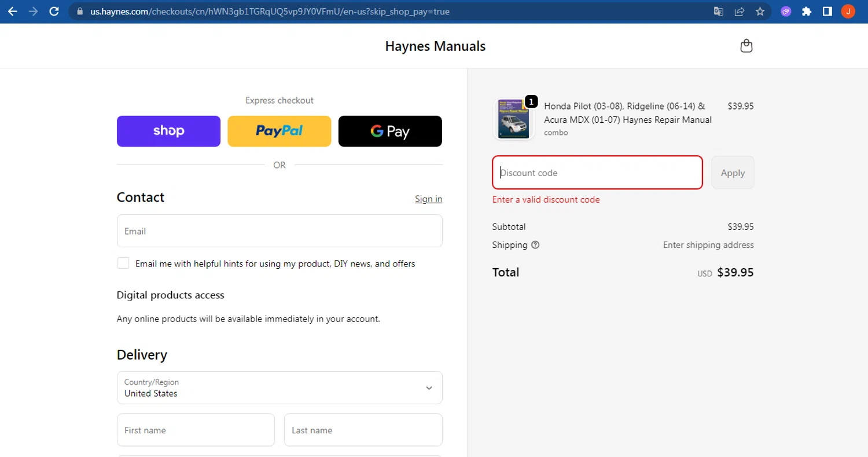Screen dimensions: 868x457
Task: Focus the Last name field
Action: point(363,430)
